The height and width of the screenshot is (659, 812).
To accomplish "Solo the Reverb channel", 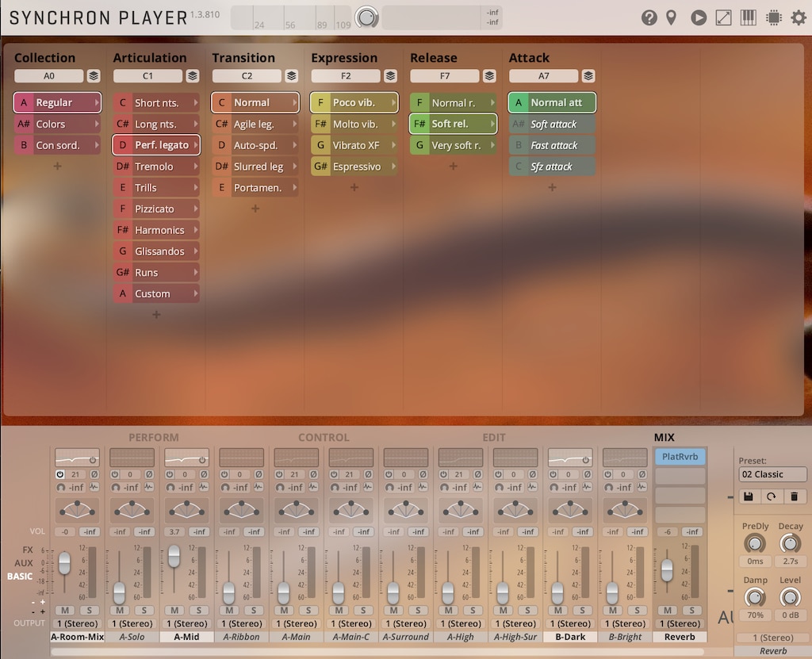I will 691,611.
